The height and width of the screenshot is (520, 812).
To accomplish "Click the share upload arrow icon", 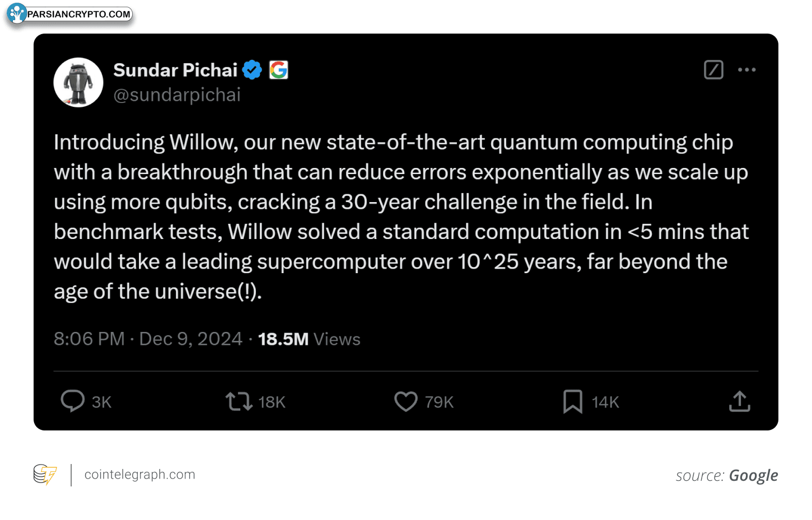I will [740, 401].
